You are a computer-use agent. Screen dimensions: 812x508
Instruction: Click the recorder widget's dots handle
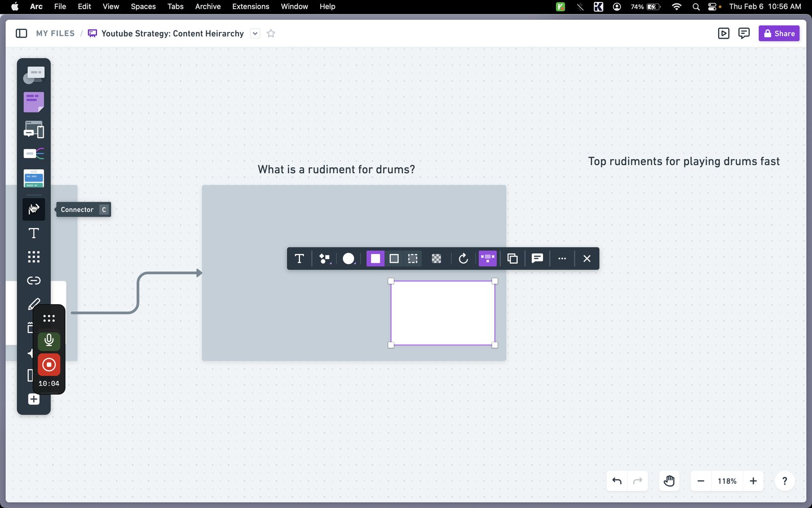tap(49, 319)
